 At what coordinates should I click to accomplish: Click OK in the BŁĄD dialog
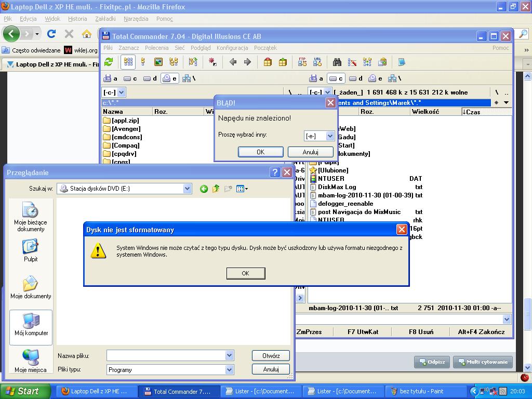[261, 152]
